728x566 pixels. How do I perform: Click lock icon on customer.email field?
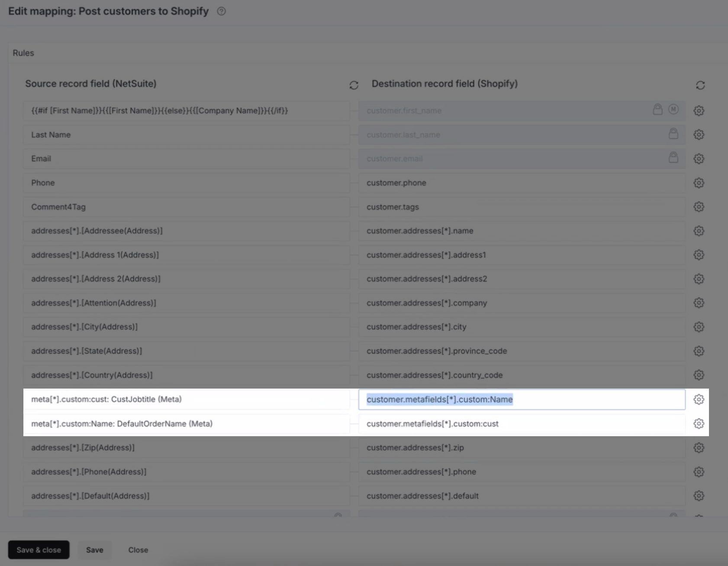point(673,157)
